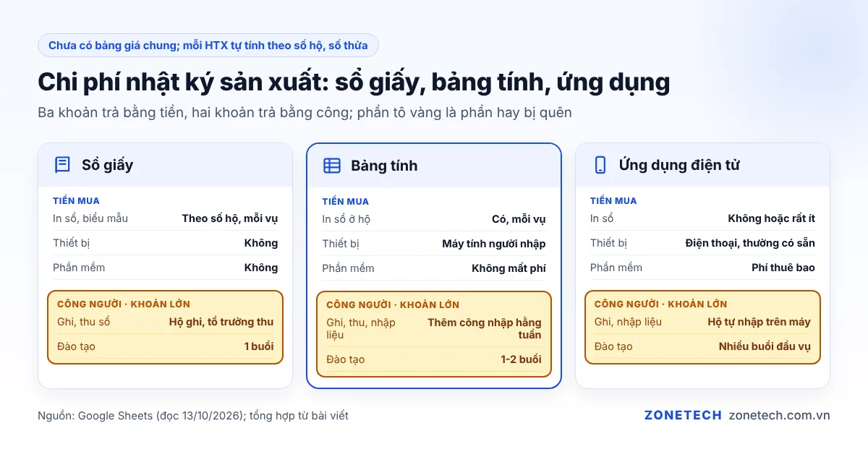Select the 'Ứng dụng điện tử' card heading
The height and width of the screenshot is (452, 868).
coord(679,165)
